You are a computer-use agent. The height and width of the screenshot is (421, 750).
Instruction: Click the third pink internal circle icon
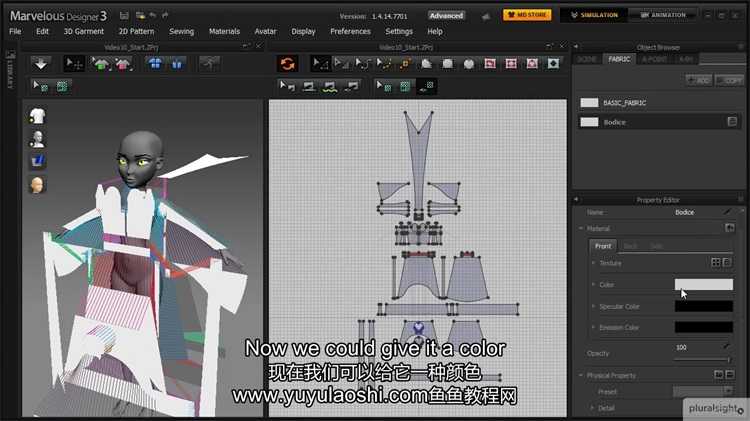[x=532, y=64]
